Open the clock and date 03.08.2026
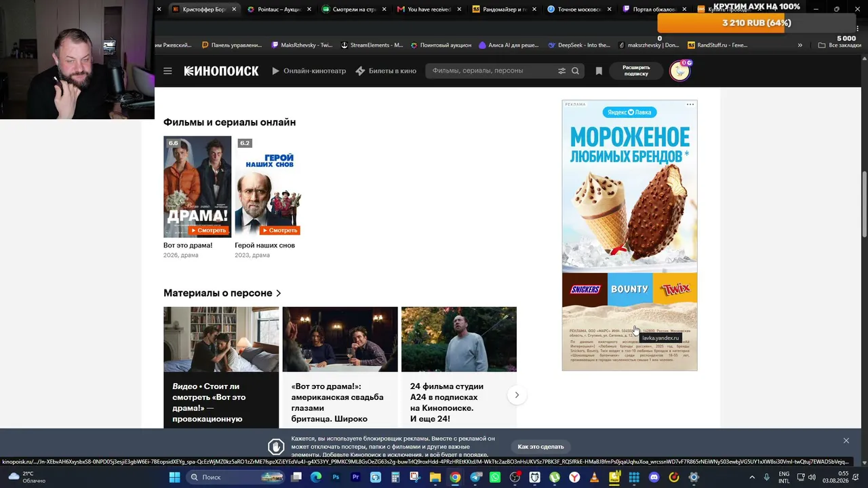This screenshot has width=868, height=488. tap(835, 477)
